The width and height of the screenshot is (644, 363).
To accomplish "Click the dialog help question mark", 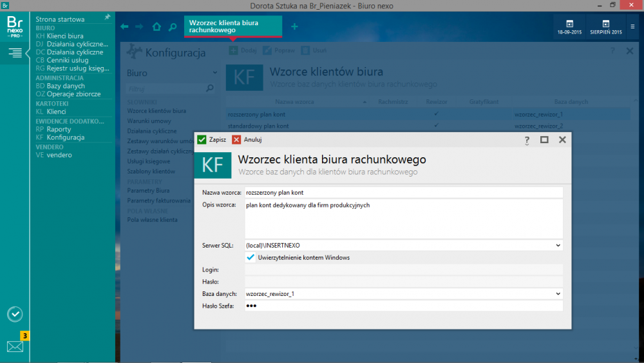I will click(x=527, y=139).
